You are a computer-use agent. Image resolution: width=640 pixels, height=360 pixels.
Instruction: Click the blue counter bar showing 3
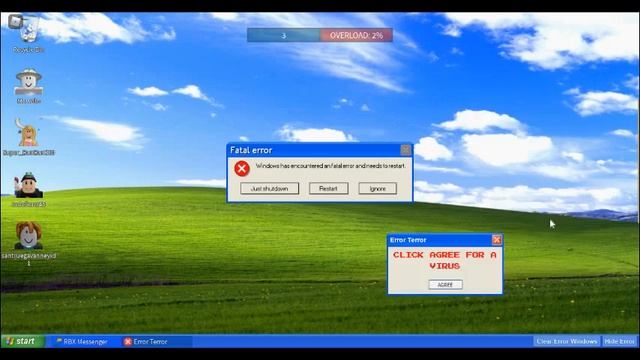click(x=284, y=36)
